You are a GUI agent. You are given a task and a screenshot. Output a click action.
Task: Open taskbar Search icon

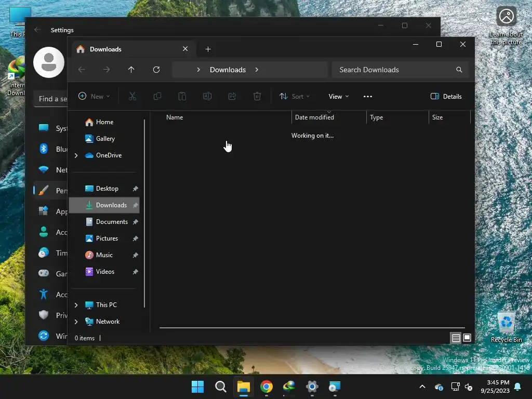pyautogui.click(x=220, y=387)
